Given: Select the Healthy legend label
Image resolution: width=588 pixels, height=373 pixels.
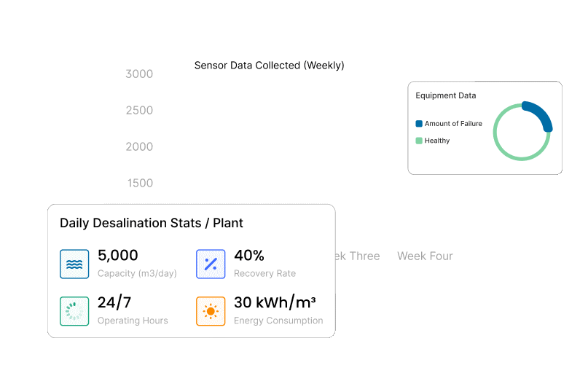Looking at the screenshot, I should point(437,141).
